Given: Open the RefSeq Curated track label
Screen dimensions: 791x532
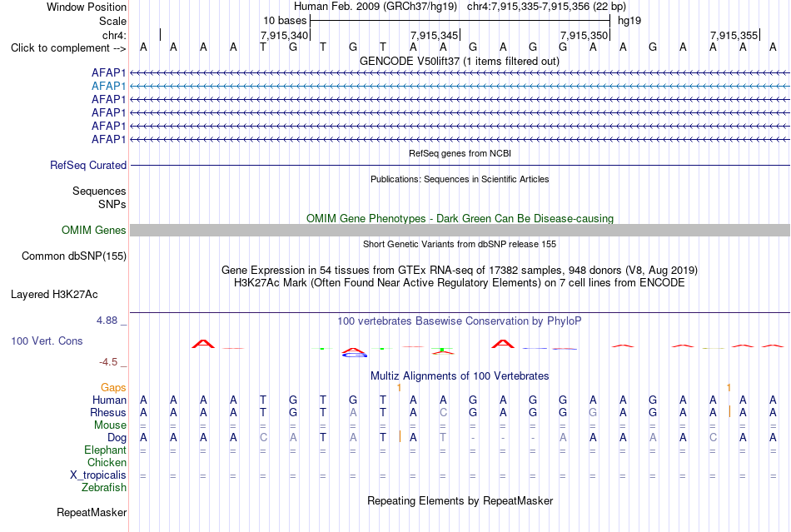Looking at the screenshot, I should 88,166.
